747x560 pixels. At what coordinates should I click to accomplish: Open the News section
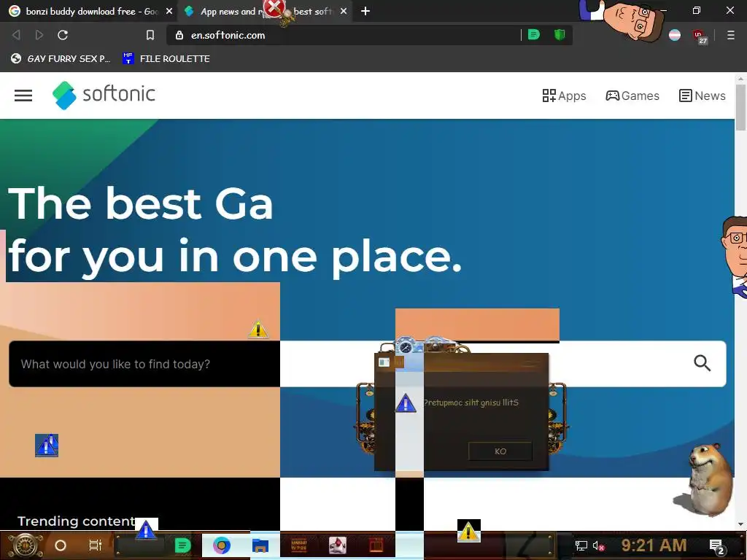(702, 96)
